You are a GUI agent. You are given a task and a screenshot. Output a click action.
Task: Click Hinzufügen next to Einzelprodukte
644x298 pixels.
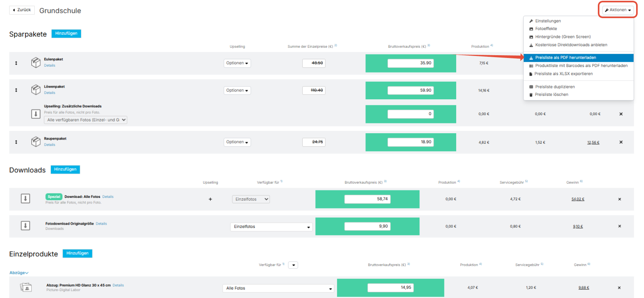click(x=77, y=253)
